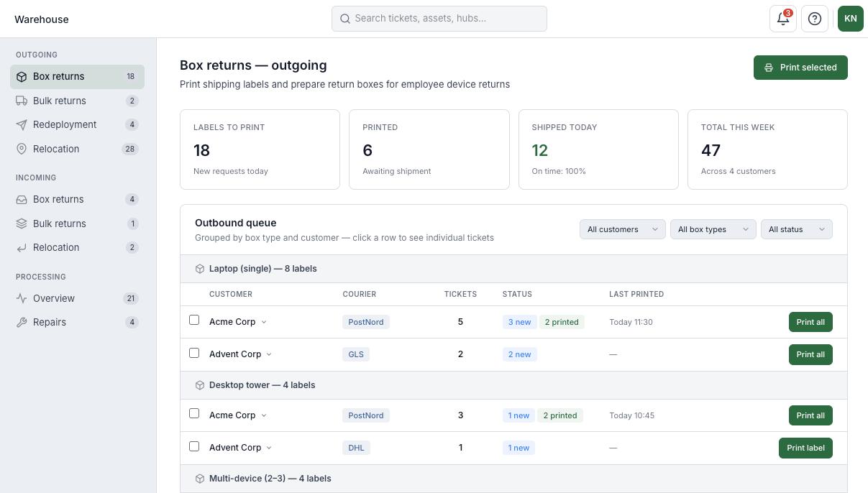This screenshot has width=868, height=493.
Task: Open the KN user avatar menu
Action: point(850,19)
